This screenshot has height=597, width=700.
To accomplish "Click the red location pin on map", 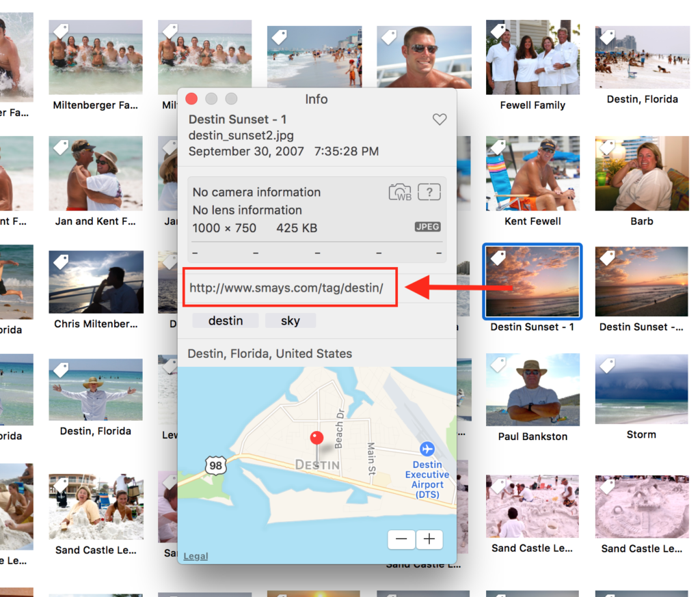I will pos(317,438).
